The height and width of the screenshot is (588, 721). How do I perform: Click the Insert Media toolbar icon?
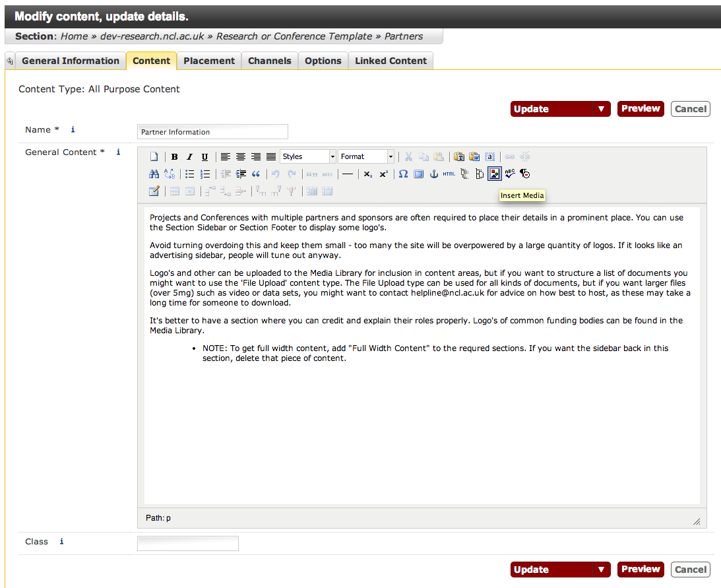click(x=494, y=174)
